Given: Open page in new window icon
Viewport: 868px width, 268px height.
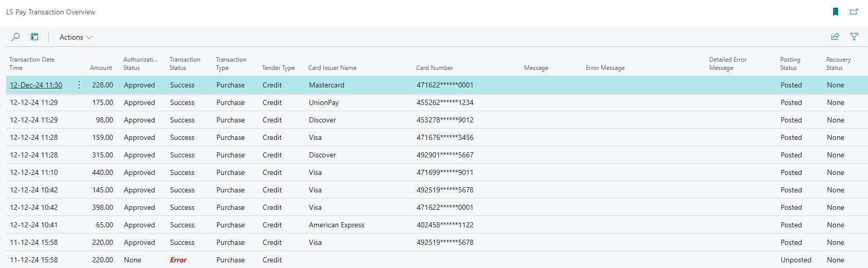Looking at the screenshot, I should (854, 12).
